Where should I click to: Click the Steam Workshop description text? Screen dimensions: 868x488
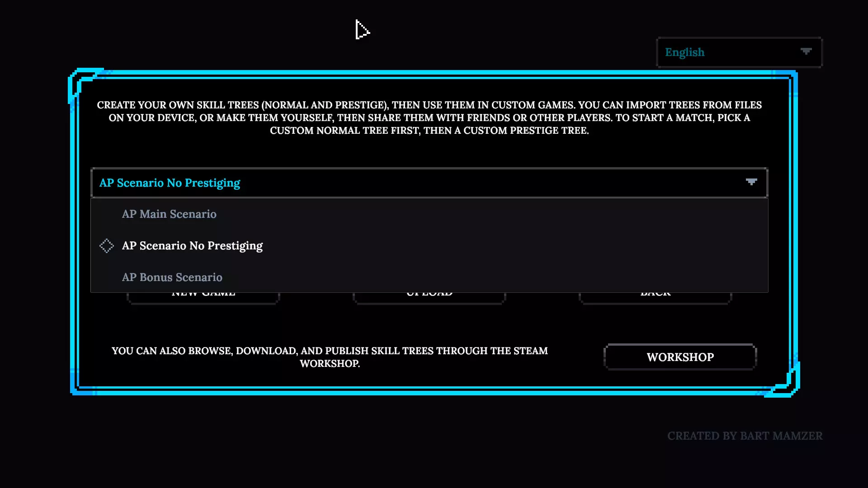pos(330,357)
